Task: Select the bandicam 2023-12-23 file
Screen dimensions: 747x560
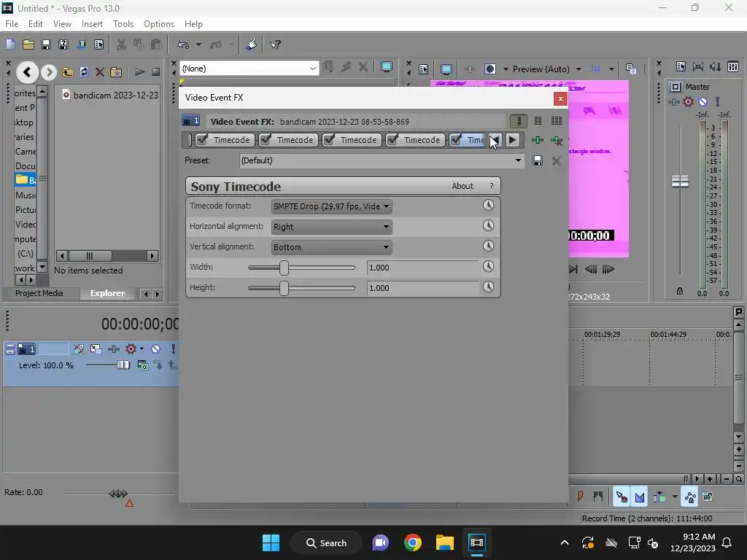Action: pyautogui.click(x=111, y=95)
